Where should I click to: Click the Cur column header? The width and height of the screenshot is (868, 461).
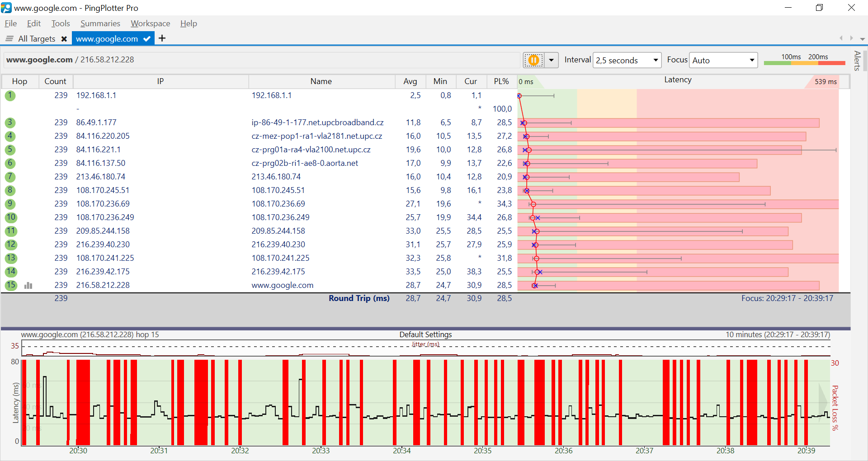pyautogui.click(x=471, y=81)
